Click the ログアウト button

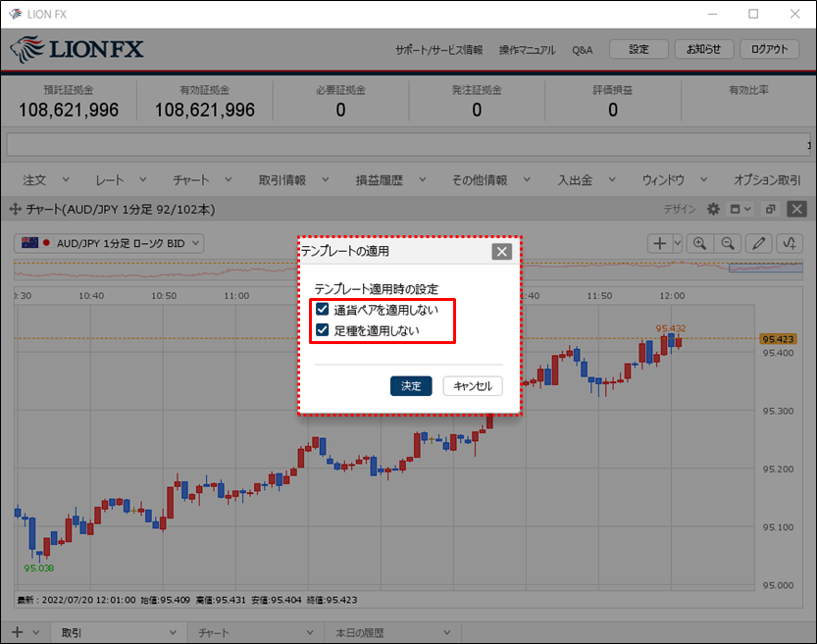tap(769, 49)
